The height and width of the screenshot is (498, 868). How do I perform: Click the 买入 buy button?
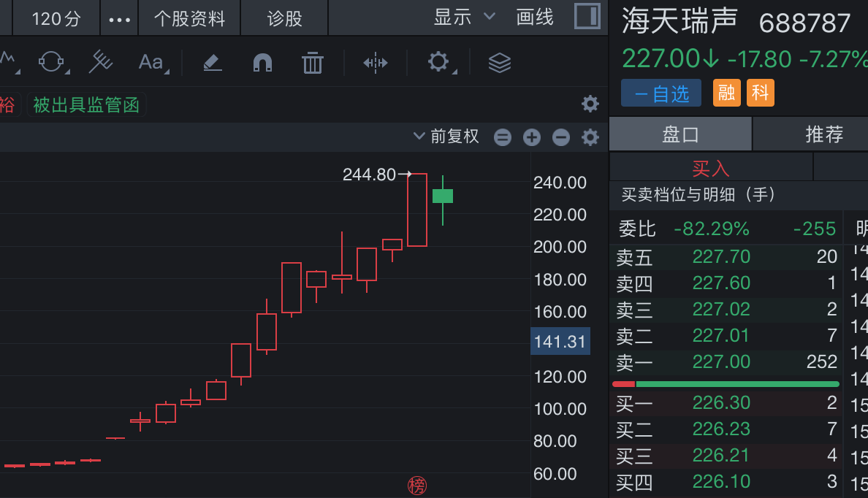click(x=710, y=169)
